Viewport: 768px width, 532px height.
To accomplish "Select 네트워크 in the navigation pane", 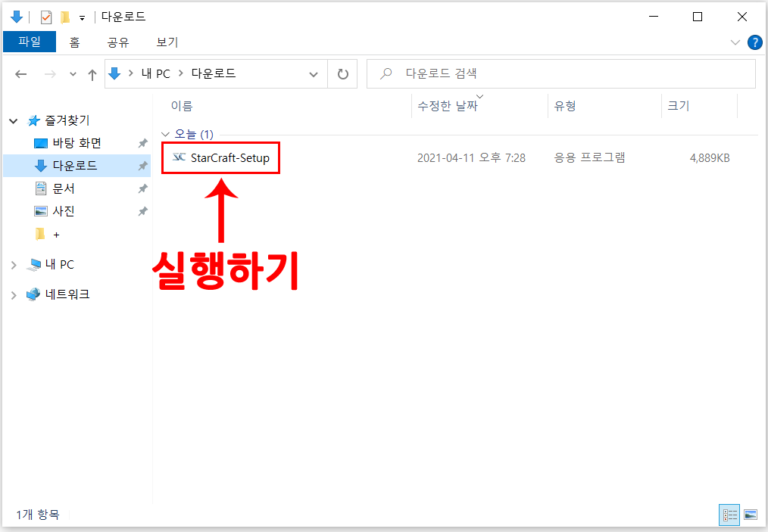I will (x=67, y=294).
